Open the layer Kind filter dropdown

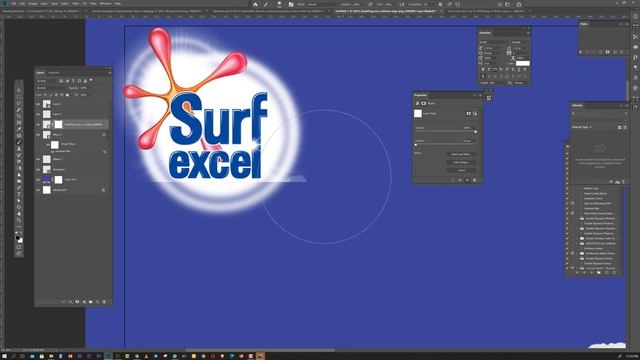pos(47,81)
